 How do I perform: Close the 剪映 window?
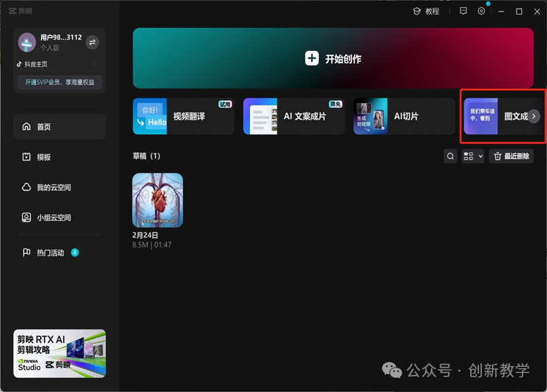[x=537, y=12]
